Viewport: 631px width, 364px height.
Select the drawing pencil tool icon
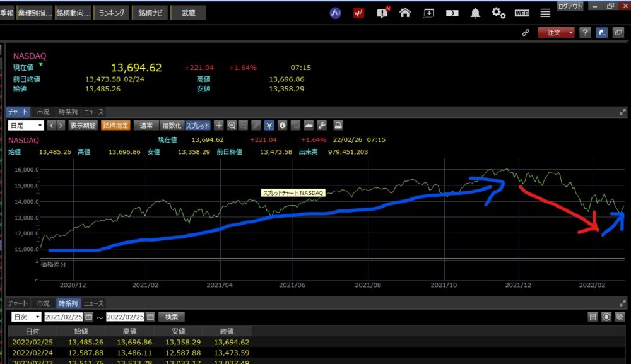coord(256,126)
